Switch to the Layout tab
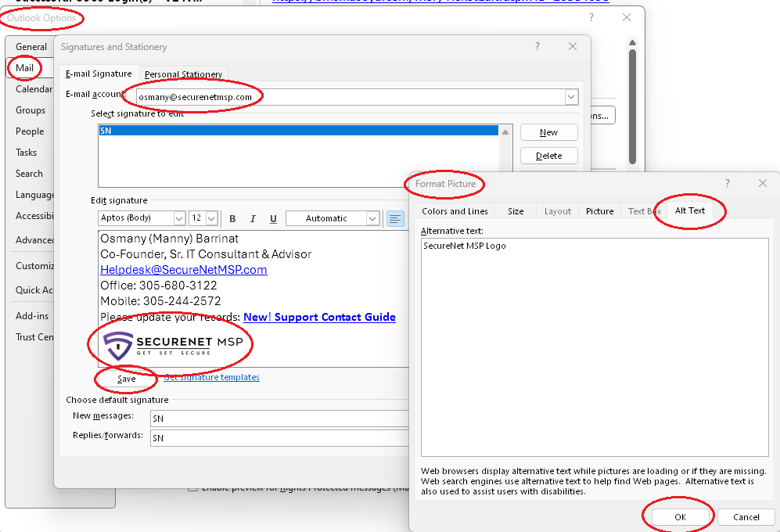The width and height of the screenshot is (780, 532). [x=557, y=211]
